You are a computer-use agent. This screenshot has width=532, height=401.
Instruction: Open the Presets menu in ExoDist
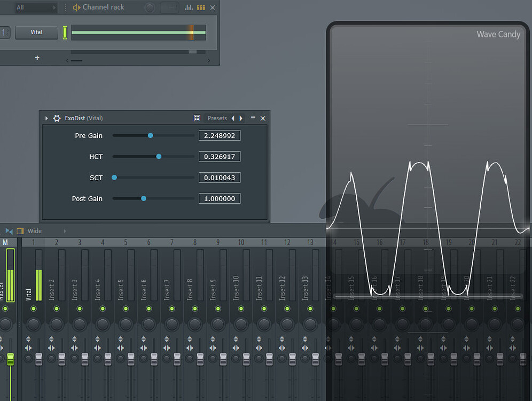coord(217,118)
